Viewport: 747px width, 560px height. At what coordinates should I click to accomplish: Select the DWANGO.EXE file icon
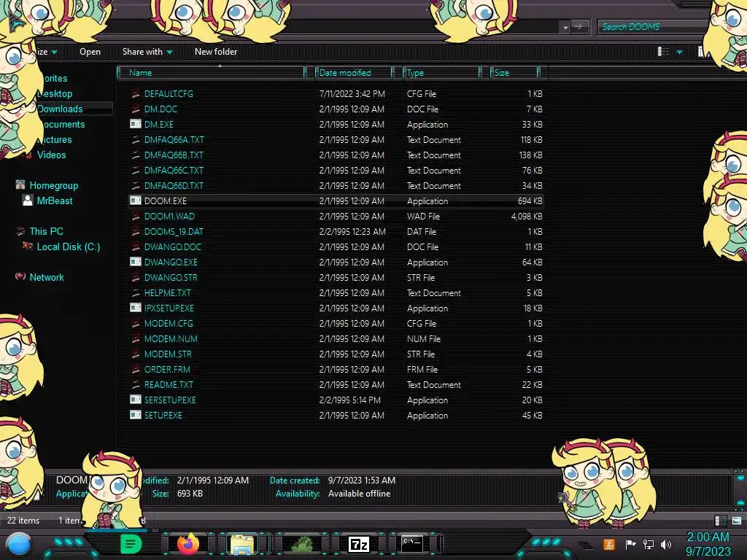[x=135, y=262]
